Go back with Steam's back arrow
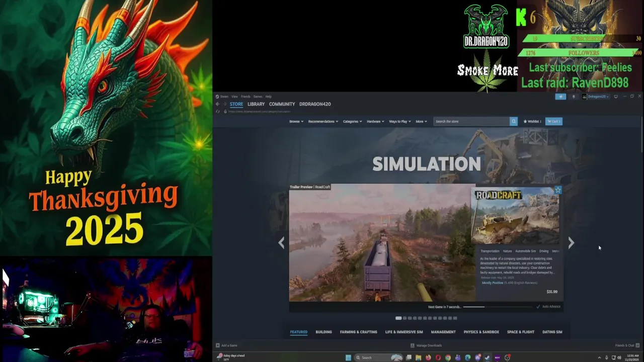The width and height of the screenshot is (644, 362). (217, 104)
